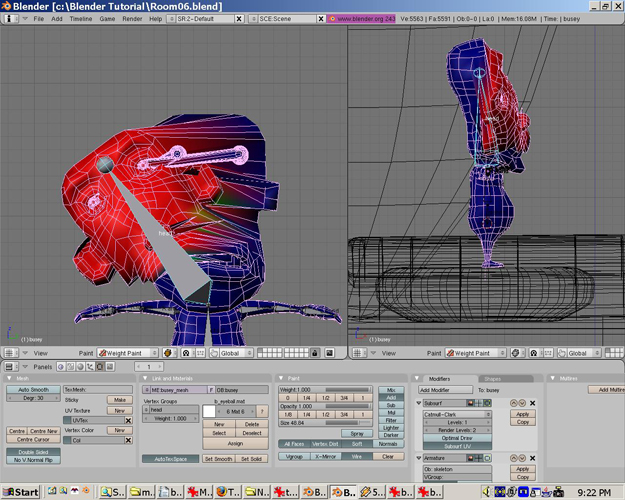The width and height of the screenshot is (625, 500).
Task: Switch to the Shapes tab
Action: point(493,379)
